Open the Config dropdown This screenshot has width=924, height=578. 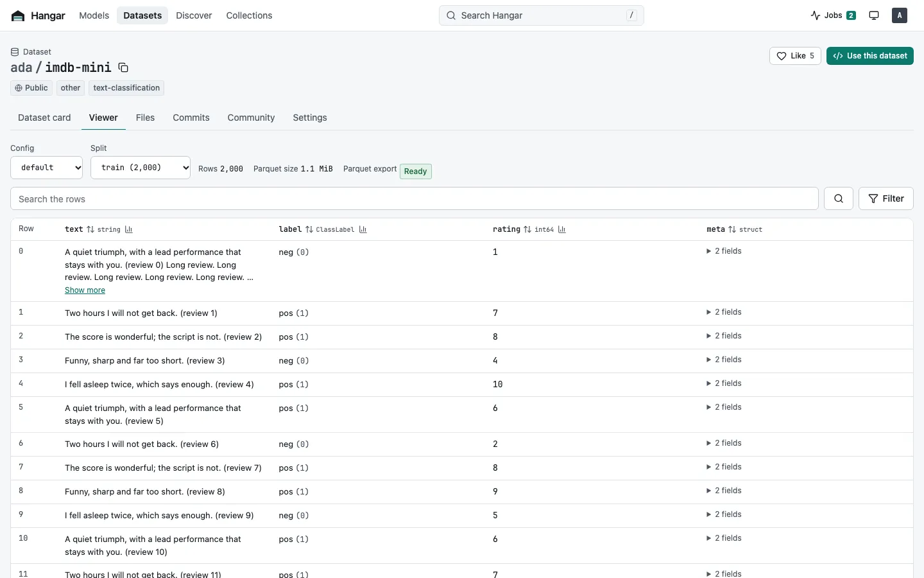[x=47, y=168]
